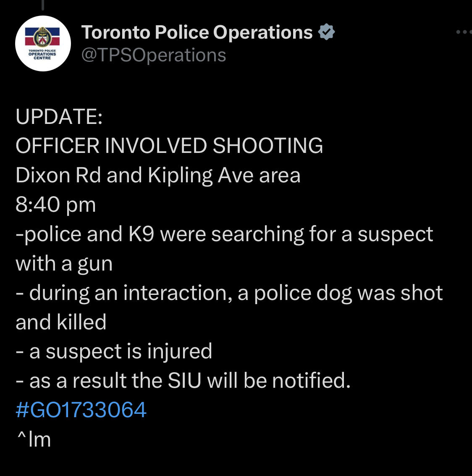This screenshot has height=476, width=472.
Task: Click the "and killed" text line
Action: tap(61, 322)
